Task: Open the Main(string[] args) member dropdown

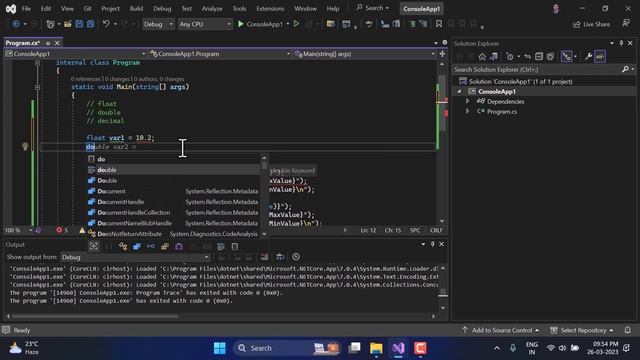Action: (x=364, y=54)
